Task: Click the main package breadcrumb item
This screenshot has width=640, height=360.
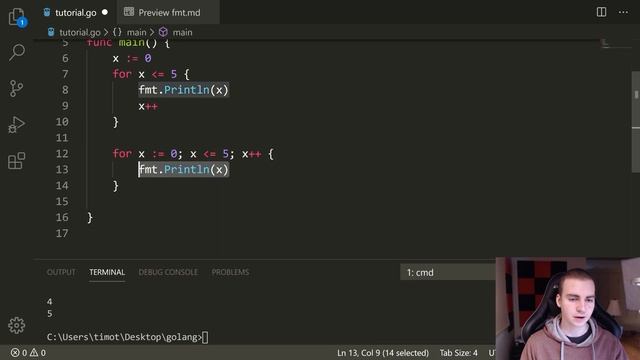Action: (136, 32)
